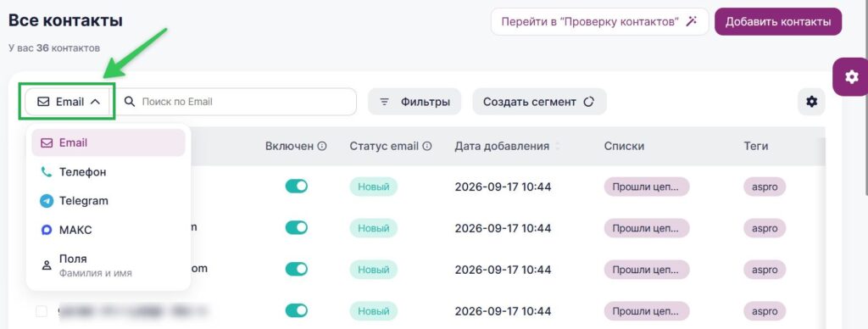
Task: Sort by Дата добавления column header
Action: tap(502, 146)
